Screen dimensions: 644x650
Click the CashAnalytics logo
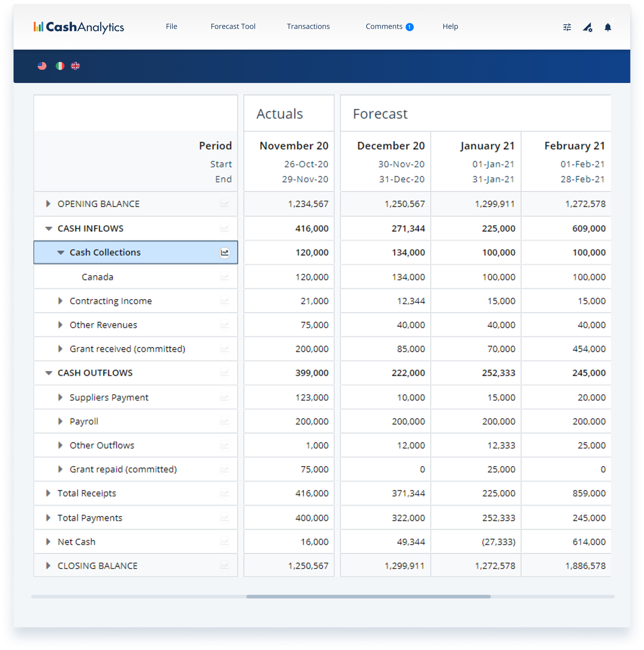[x=79, y=27]
